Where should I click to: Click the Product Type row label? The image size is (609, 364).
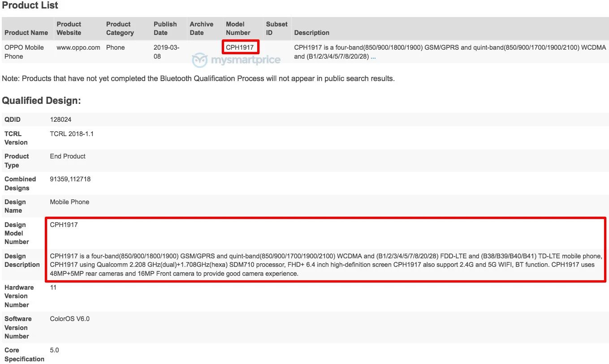(x=17, y=161)
